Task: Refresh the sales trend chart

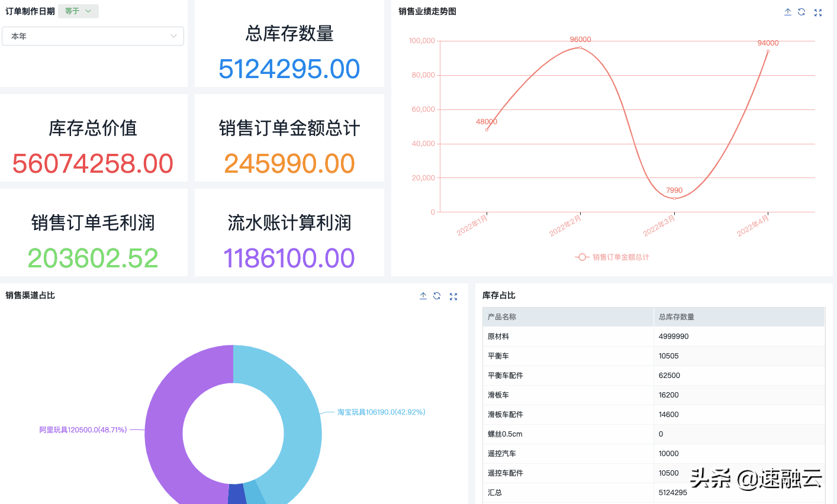Action: [x=801, y=12]
